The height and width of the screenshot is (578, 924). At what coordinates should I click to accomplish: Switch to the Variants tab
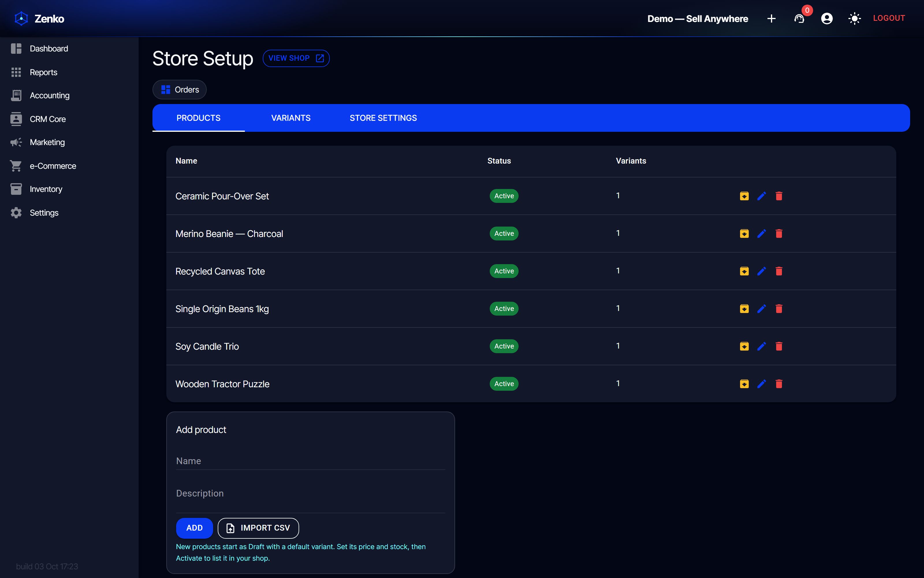(x=291, y=118)
